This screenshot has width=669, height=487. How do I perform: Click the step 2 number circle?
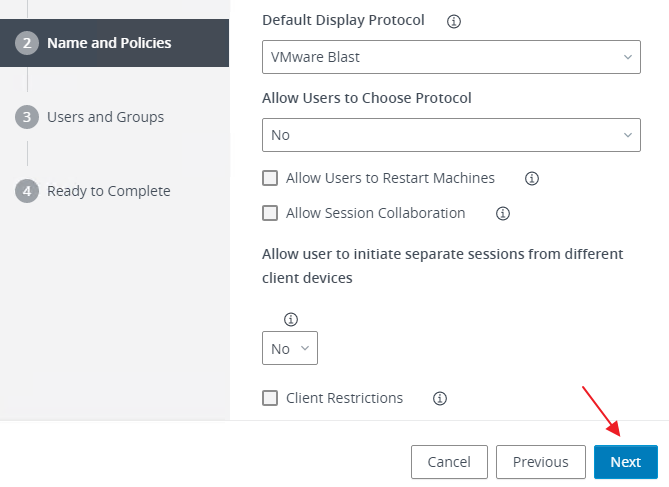click(27, 43)
